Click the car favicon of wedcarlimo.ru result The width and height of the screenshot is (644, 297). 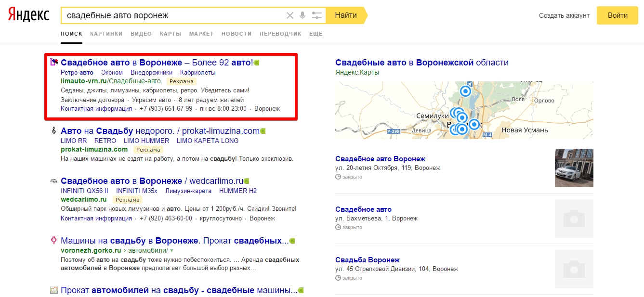point(54,181)
